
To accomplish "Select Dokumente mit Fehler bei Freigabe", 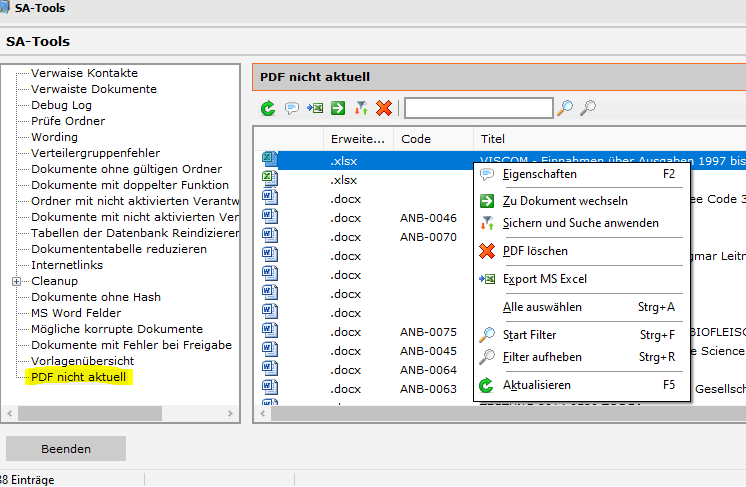I will (x=132, y=345).
